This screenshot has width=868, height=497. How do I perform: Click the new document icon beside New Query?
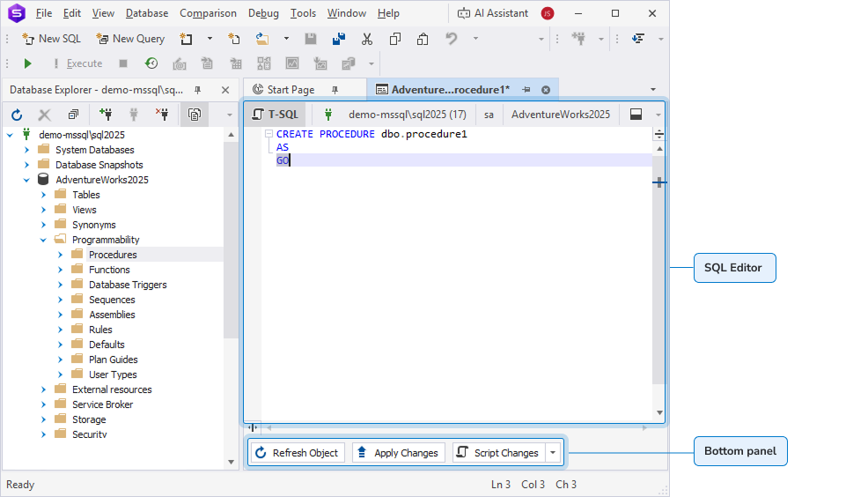pos(187,39)
